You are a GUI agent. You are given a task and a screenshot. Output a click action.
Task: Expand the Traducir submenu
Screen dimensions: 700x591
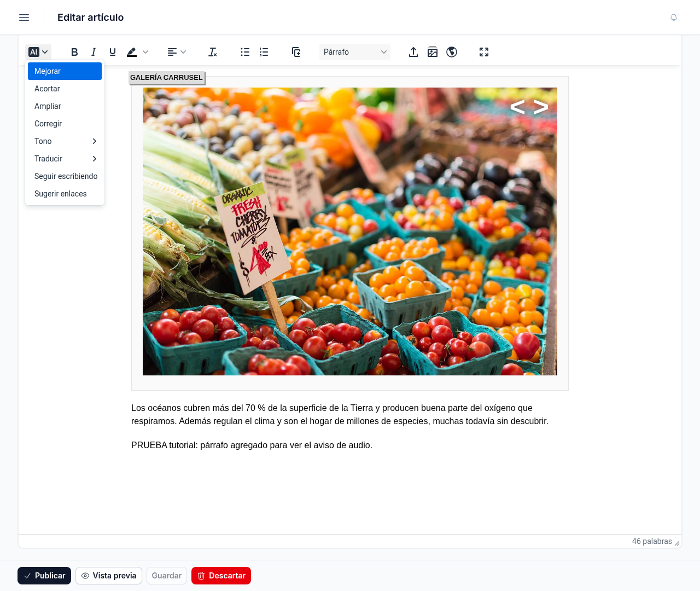click(x=65, y=159)
